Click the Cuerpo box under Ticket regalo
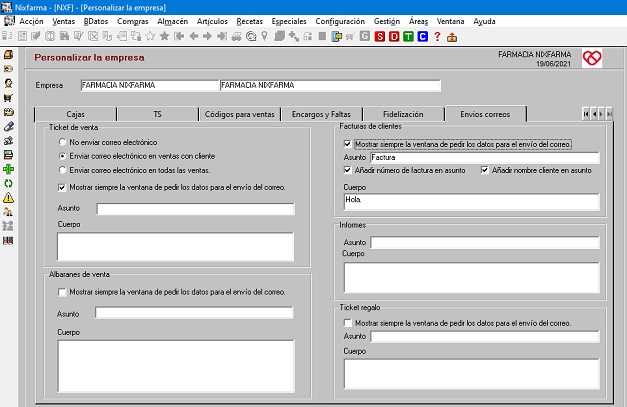Image resolution: width=627 pixels, height=407 pixels. pyautogui.click(x=472, y=374)
